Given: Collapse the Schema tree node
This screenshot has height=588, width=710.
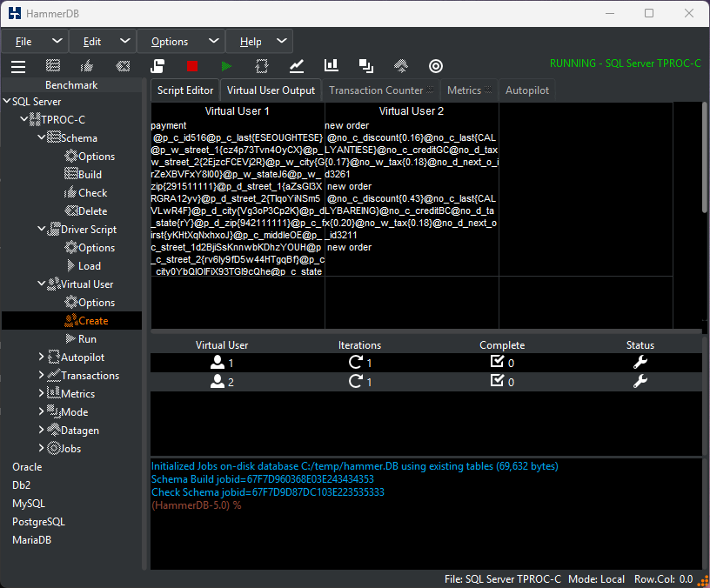Looking at the screenshot, I should (41, 137).
